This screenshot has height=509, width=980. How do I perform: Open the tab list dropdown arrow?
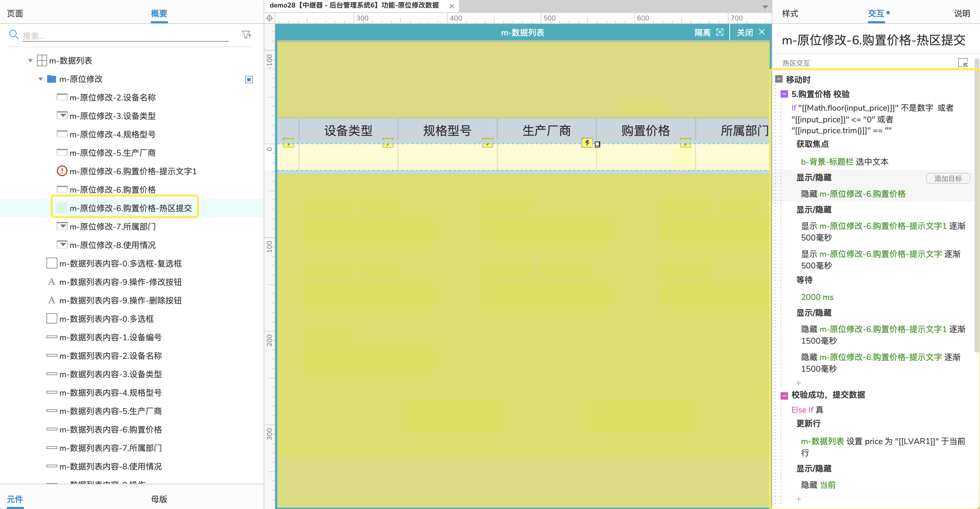click(x=765, y=7)
